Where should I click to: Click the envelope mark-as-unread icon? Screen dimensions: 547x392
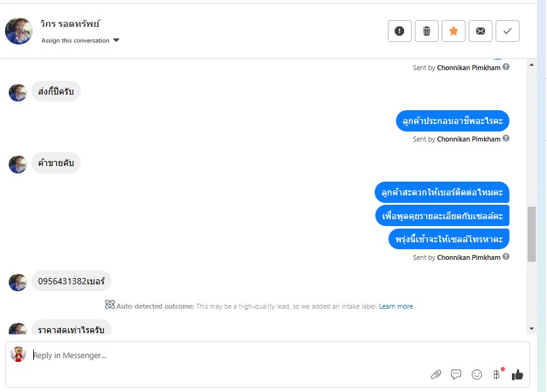[x=481, y=31]
